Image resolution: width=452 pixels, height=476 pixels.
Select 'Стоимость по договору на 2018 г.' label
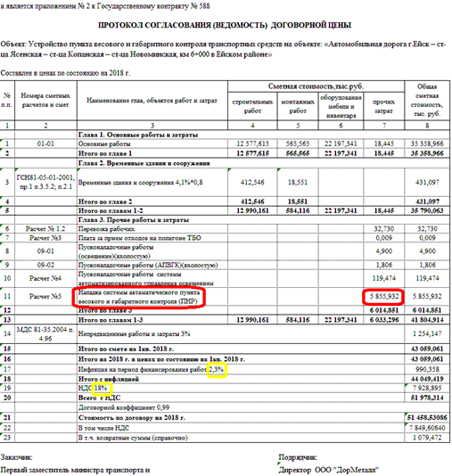coord(131,418)
